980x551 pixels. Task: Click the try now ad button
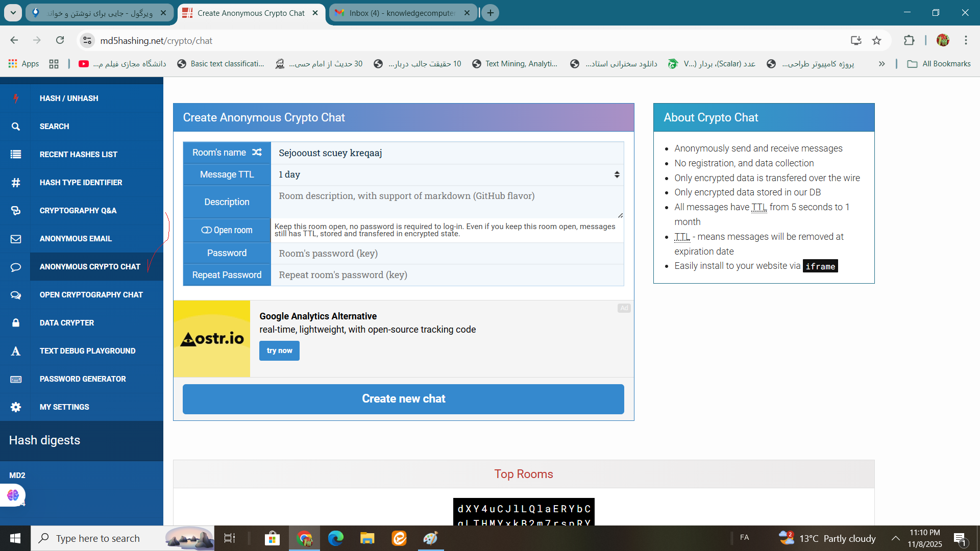(279, 350)
